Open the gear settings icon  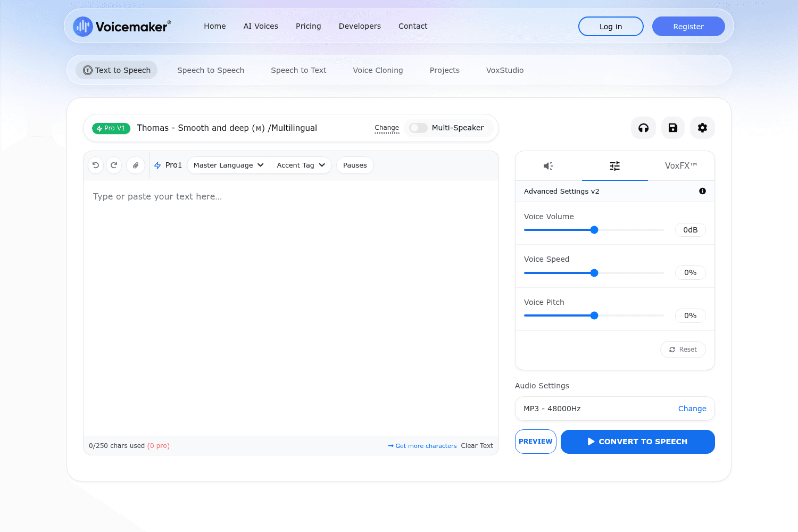coord(702,128)
